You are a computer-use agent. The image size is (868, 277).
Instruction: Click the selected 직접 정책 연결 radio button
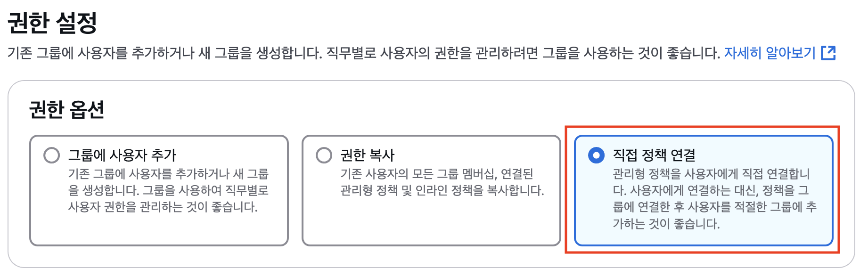pyautogui.click(x=596, y=155)
